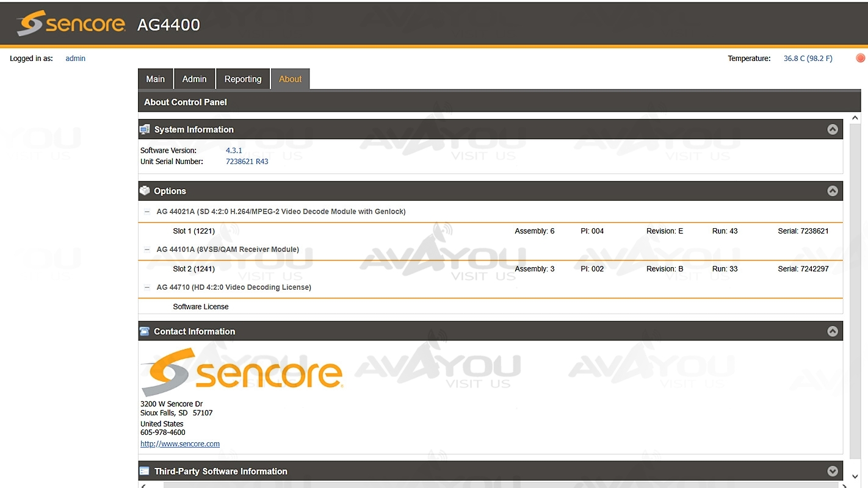
Task: Click the Third-Party Software Information icon
Action: 145,471
